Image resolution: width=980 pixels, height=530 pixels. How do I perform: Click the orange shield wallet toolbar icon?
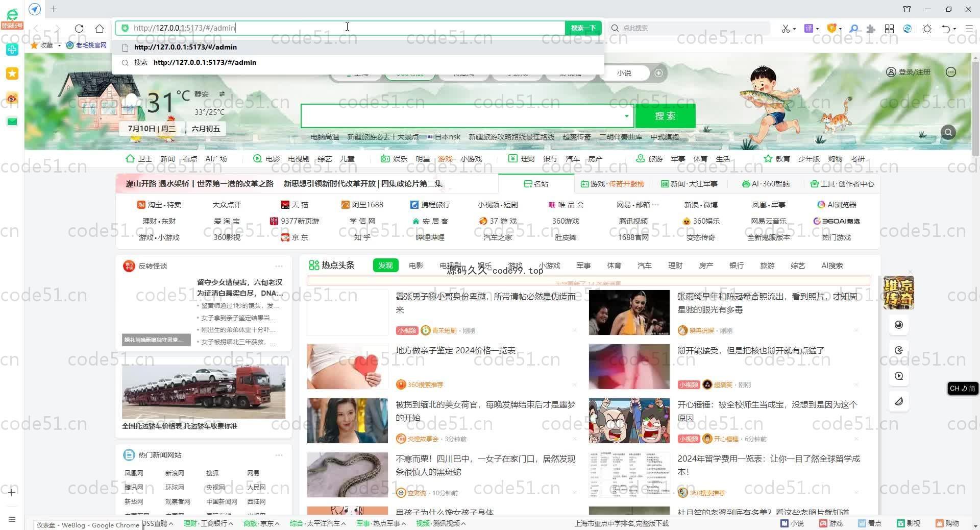point(831,29)
